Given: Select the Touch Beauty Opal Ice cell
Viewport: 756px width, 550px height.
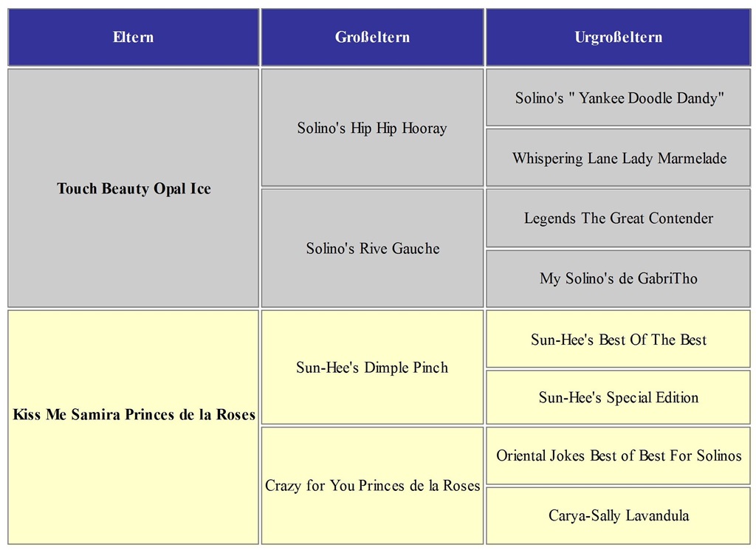Looking at the screenshot, I should pyautogui.click(x=134, y=189).
